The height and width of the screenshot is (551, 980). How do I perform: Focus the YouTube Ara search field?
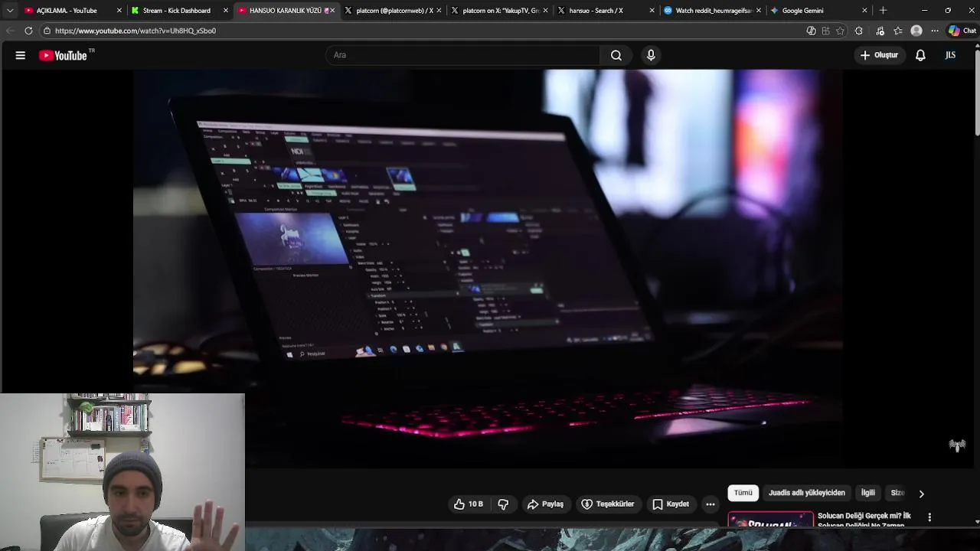(x=463, y=55)
